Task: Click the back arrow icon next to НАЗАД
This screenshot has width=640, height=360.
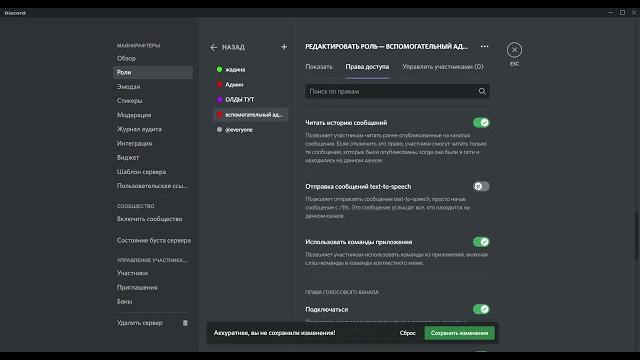Action: (213, 47)
